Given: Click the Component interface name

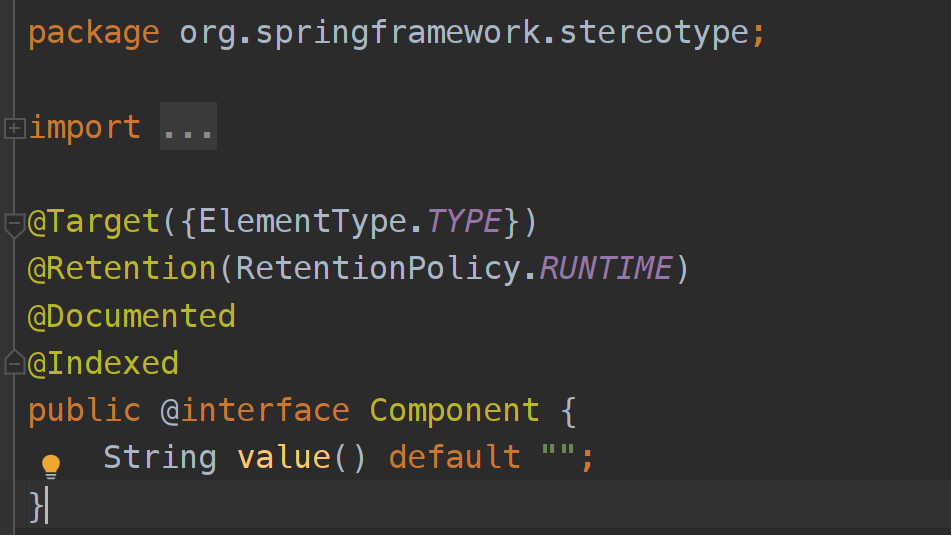Looking at the screenshot, I should click(454, 410).
